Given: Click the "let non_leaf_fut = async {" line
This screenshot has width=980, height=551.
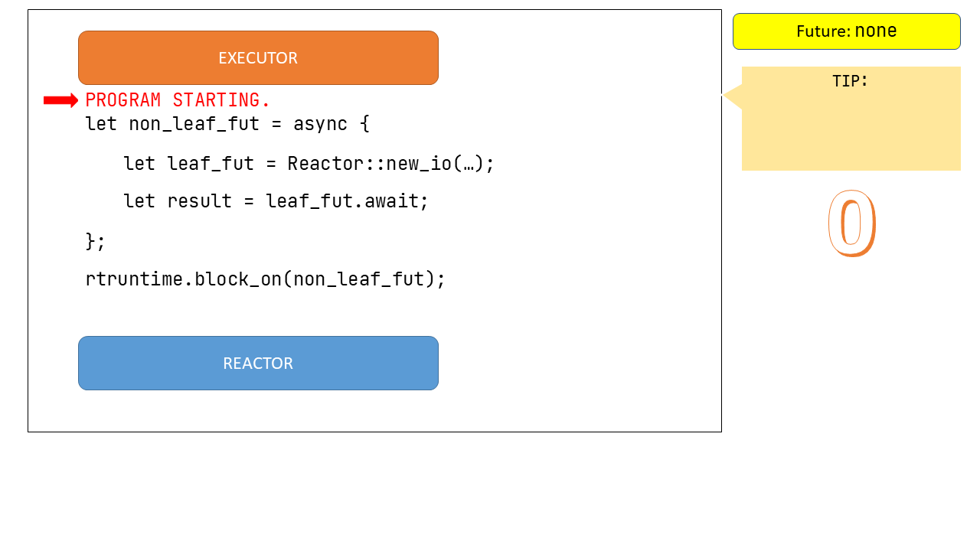Looking at the screenshot, I should pos(227,124).
